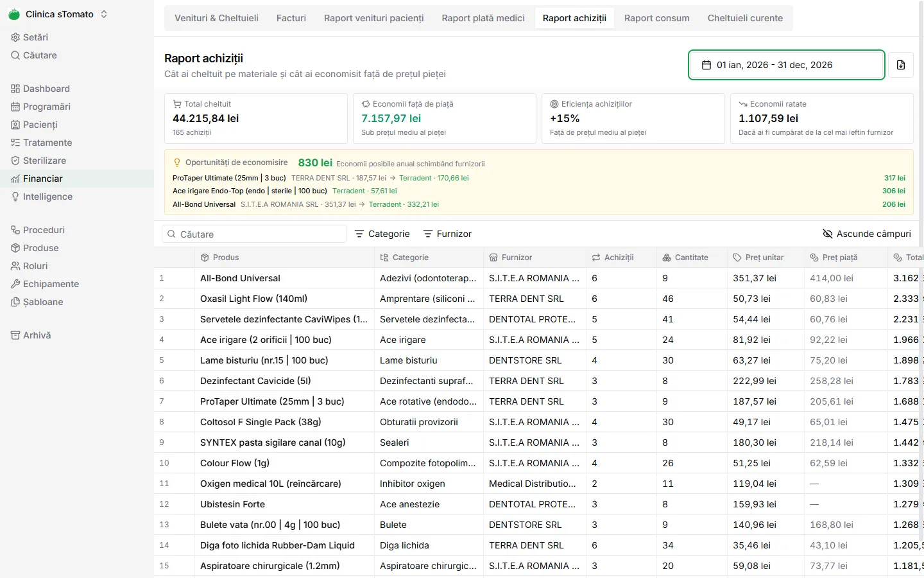The height and width of the screenshot is (578, 924).
Task: Open the Facturi tab
Action: click(x=291, y=18)
